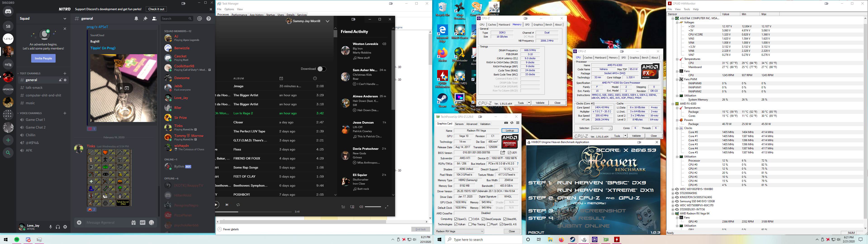Click Nitro Check it out button
The height and width of the screenshot is (244, 868).
click(156, 9)
